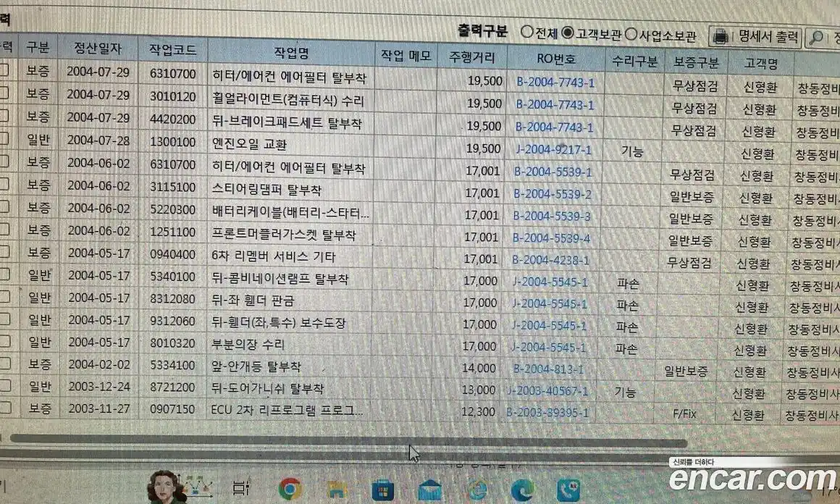Choose the 사업소보관 radio option
Screen dimensions: 840x504
pos(631,34)
